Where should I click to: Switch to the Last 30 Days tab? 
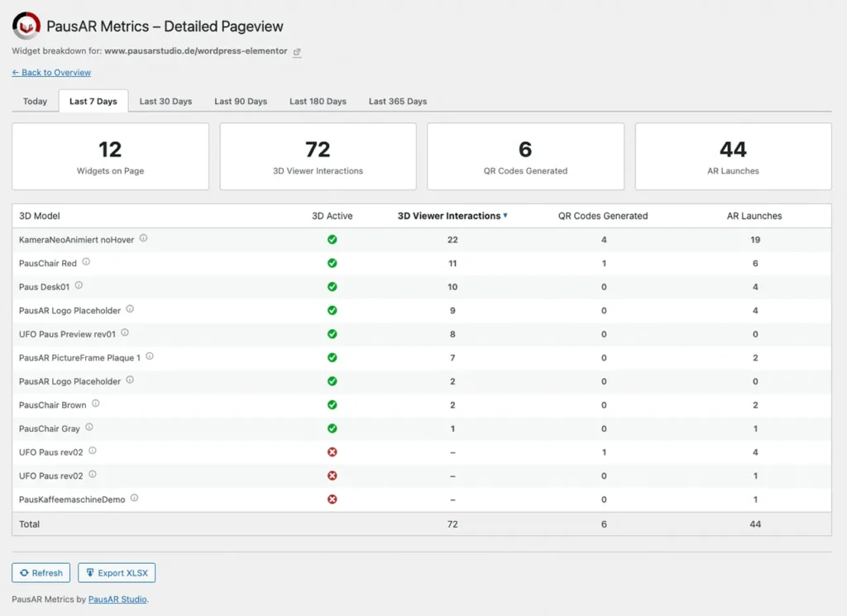pos(165,102)
